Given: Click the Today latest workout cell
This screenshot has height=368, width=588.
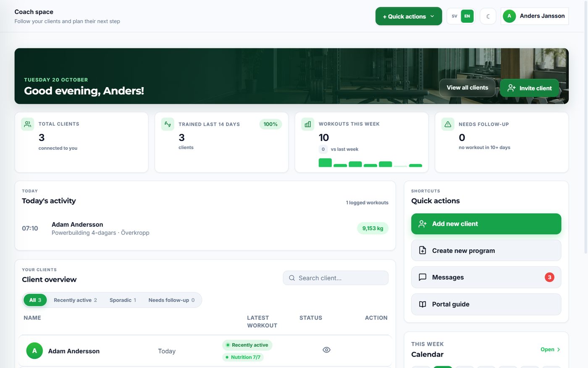Looking at the screenshot, I should pos(167,351).
